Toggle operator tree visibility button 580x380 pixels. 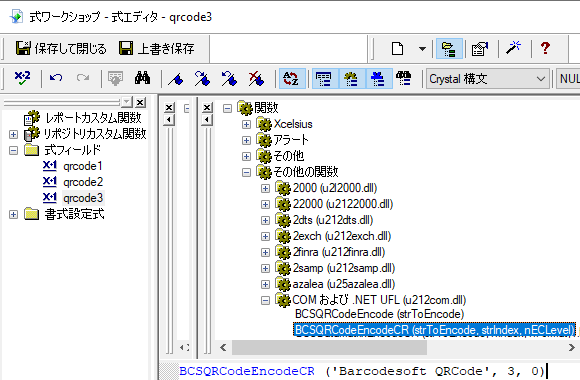378,78
